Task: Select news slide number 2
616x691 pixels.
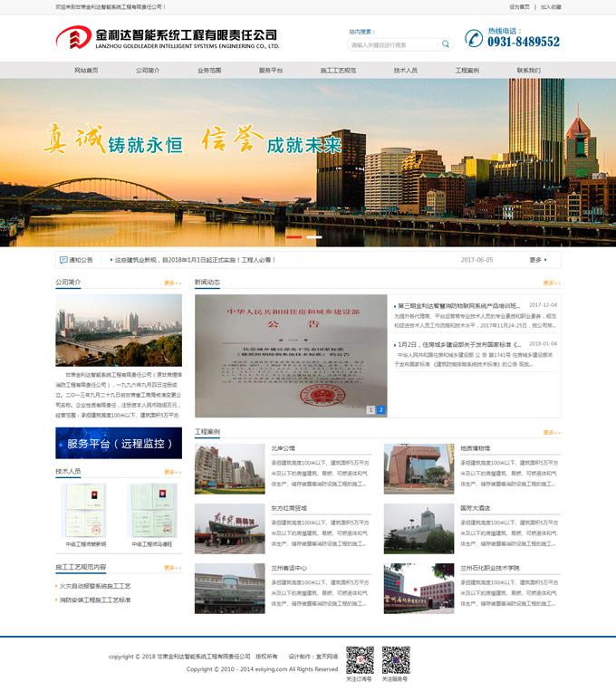Action: [380, 410]
